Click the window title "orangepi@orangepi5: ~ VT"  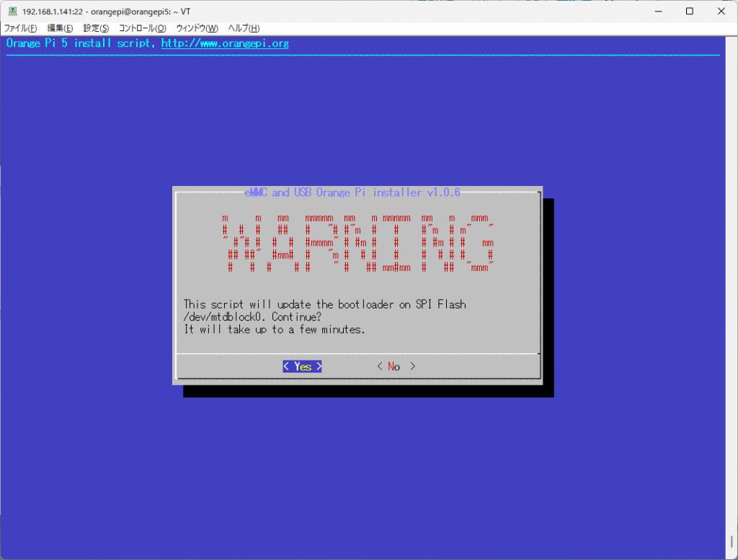141,12
